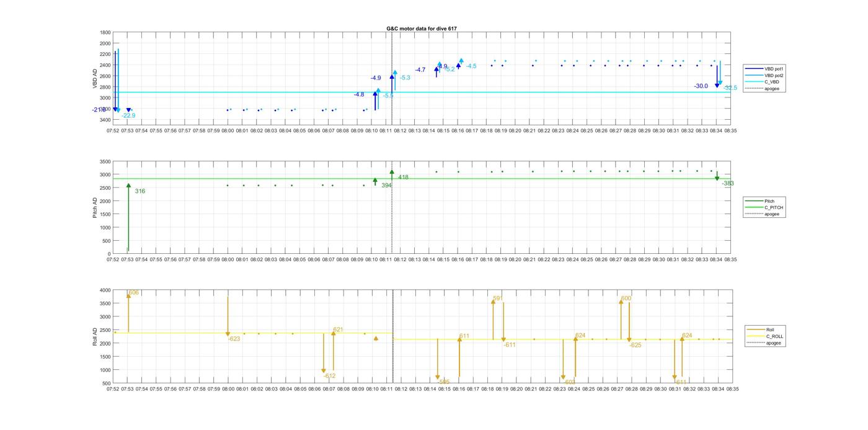Click the '-4.8' data label in VBD plot

(359, 95)
